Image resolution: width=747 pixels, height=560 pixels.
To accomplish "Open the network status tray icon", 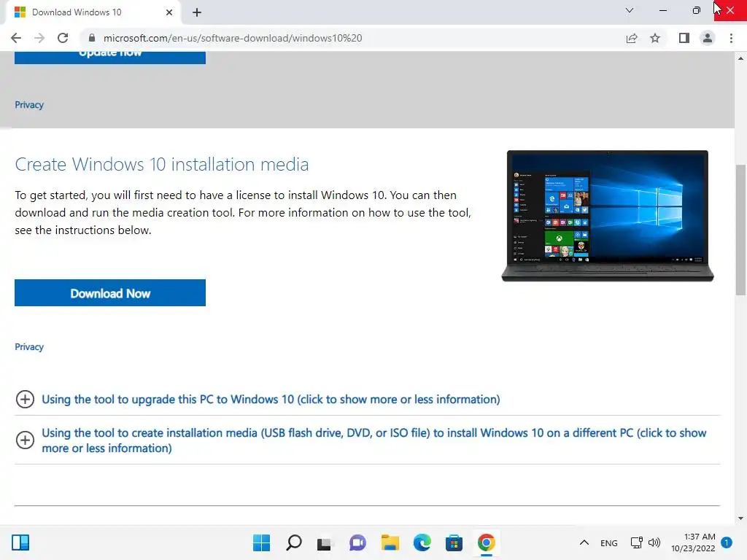I will [636, 542].
